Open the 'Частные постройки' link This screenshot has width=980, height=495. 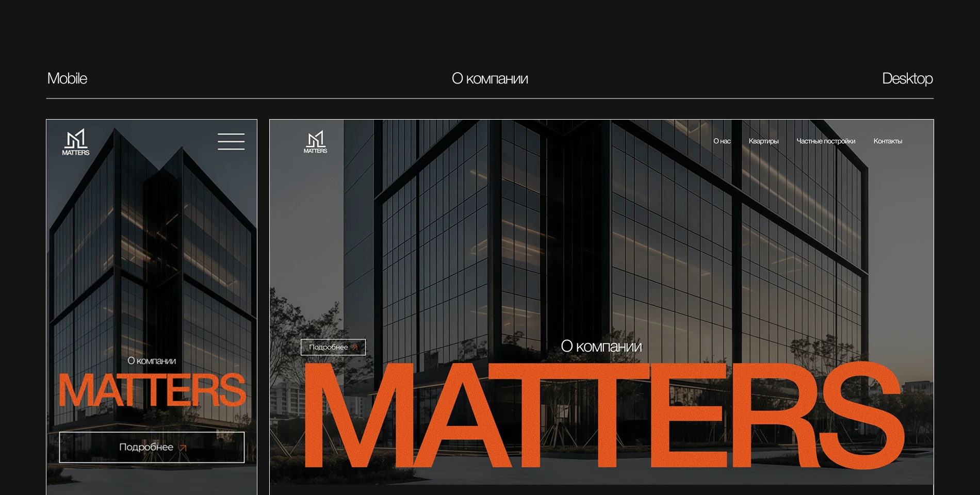tap(826, 140)
